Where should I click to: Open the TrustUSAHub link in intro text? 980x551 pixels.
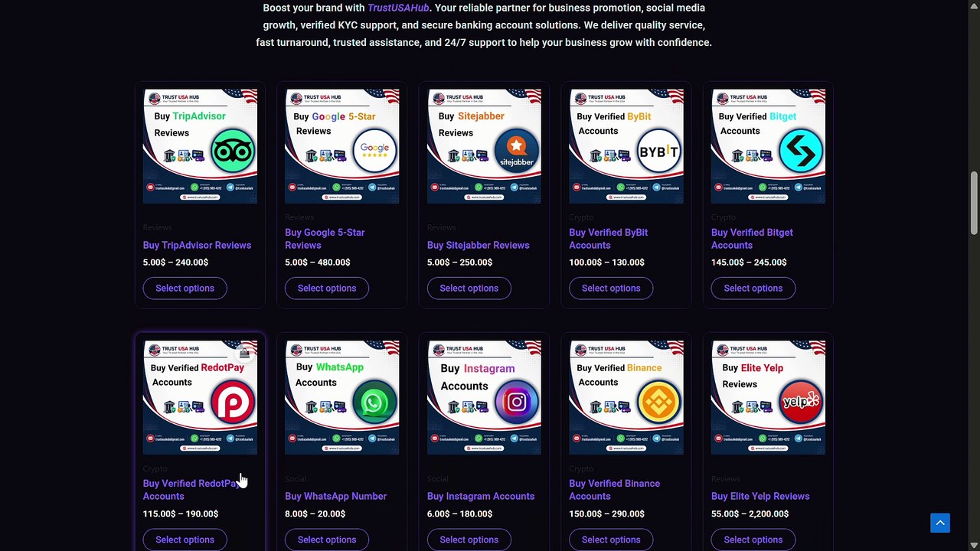398,8
